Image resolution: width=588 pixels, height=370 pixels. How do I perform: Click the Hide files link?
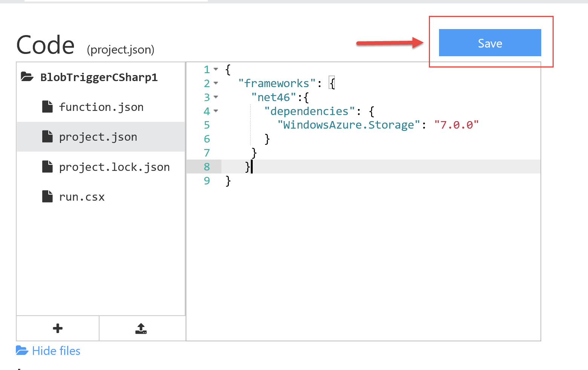(x=56, y=351)
